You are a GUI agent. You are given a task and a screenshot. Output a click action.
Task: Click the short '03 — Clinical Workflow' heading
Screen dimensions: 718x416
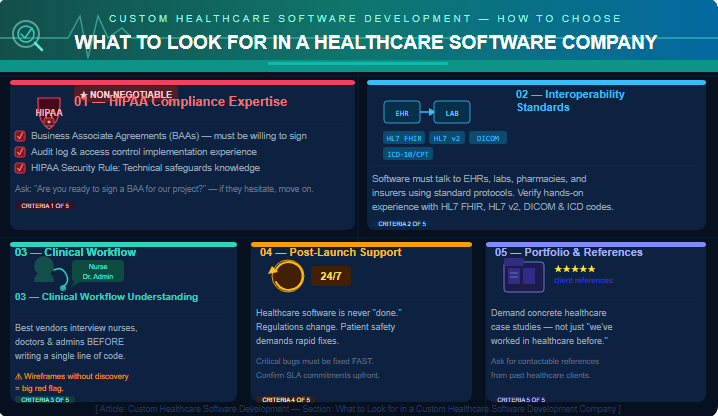pyautogui.click(x=75, y=252)
